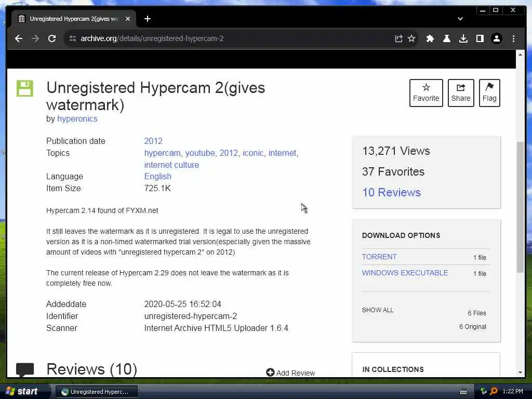
Task: Click the 725.1K item size value
Action: pos(157,188)
